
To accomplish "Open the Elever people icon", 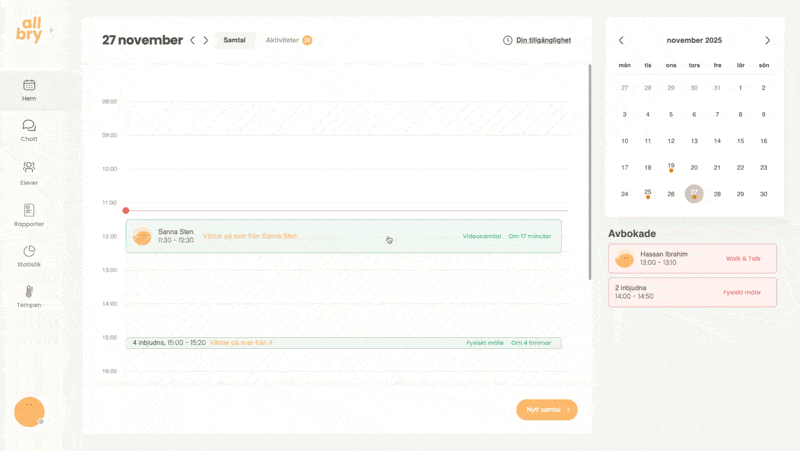I will point(29,168).
